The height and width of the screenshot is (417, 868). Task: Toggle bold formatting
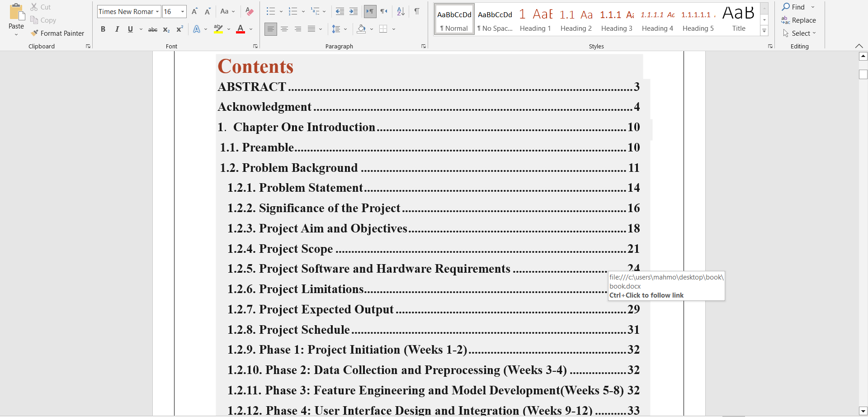pos(103,29)
